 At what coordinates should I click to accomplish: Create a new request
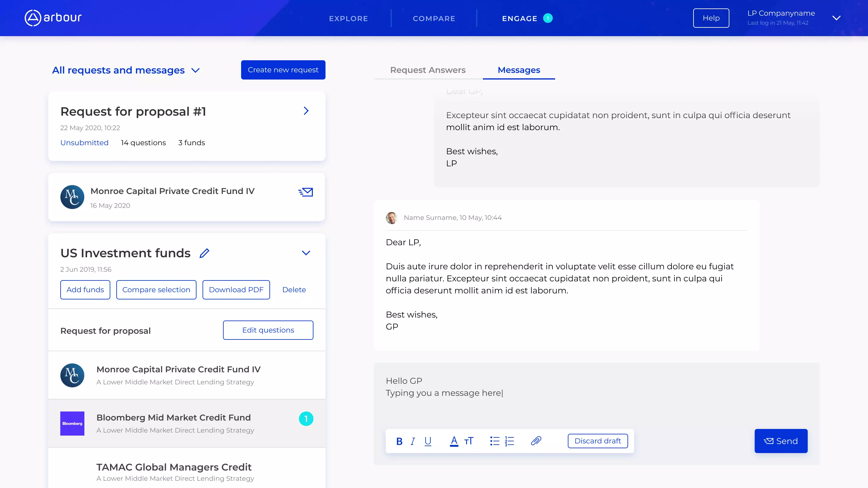[x=283, y=70]
